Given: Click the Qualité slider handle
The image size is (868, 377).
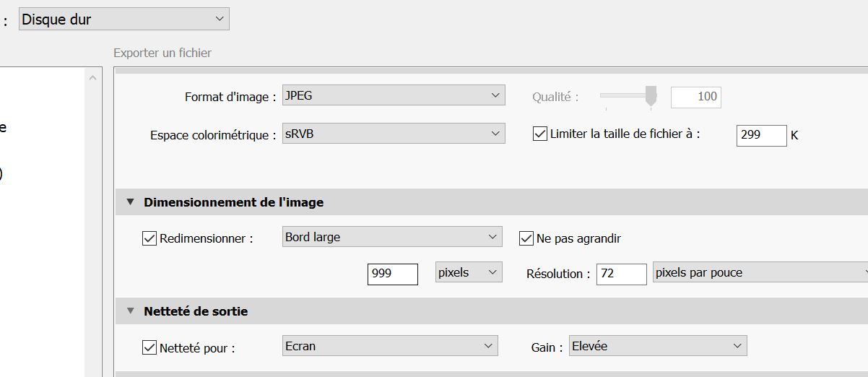Looking at the screenshot, I should 651,95.
